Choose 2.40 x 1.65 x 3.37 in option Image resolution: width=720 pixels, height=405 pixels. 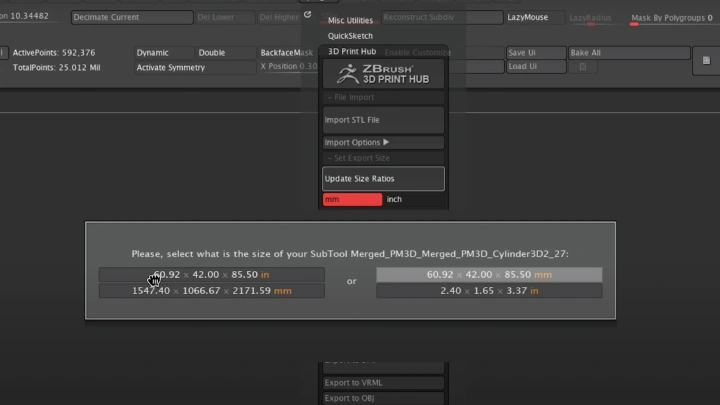click(489, 291)
